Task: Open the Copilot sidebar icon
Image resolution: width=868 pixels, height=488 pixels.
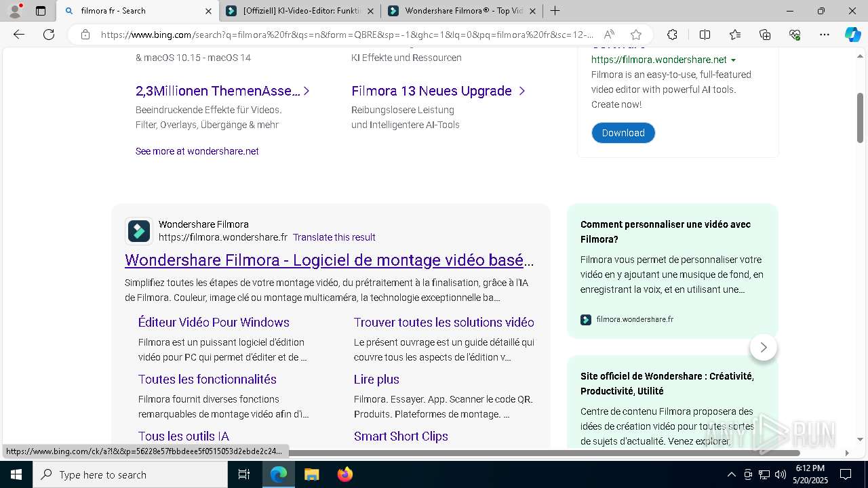Action: point(852,35)
